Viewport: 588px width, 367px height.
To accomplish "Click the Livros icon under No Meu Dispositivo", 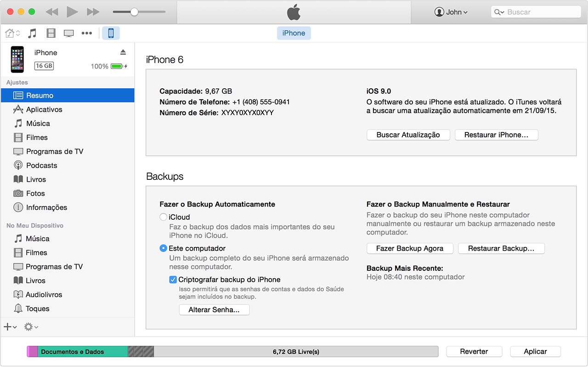I will click(x=18, y=281).
